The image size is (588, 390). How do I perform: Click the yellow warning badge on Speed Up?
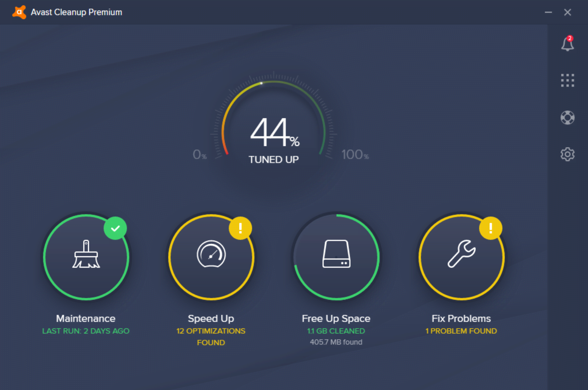tap(240, 228)
